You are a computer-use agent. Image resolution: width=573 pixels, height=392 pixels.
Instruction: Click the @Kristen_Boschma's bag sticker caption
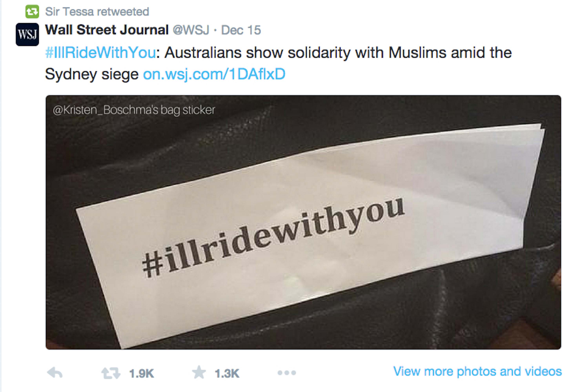click(134, 110)
